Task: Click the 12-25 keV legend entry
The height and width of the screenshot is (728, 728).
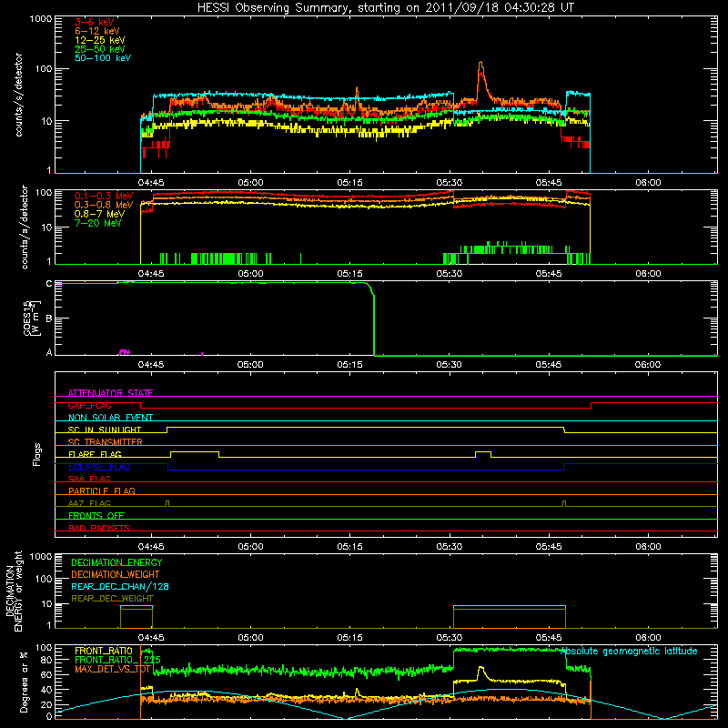Action: tap(100, 40)
